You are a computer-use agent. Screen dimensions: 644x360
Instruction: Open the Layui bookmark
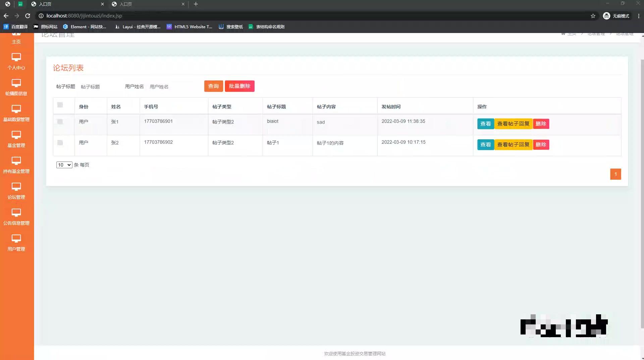pos(138,27)
